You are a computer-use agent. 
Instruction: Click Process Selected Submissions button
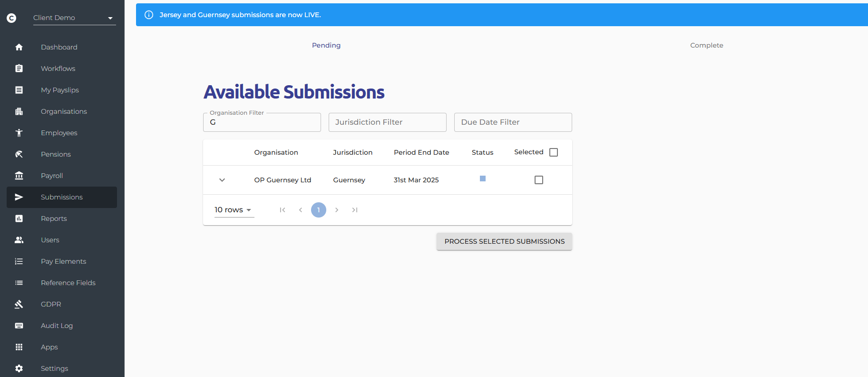pos(505,241)
